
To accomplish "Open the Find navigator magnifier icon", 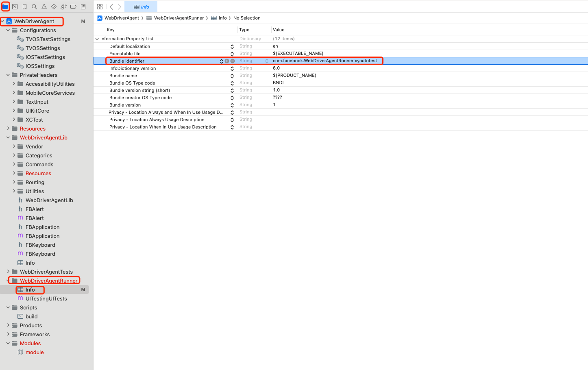I will tap(35, 7).
